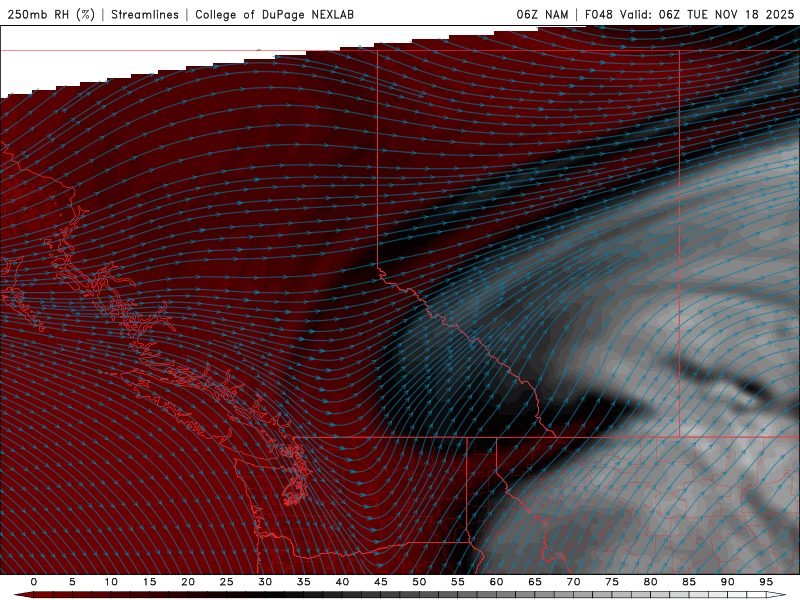Click the colorbar label '60'
Image resolution: width=800 pixels, height=600 pixels.
point(496,582)
